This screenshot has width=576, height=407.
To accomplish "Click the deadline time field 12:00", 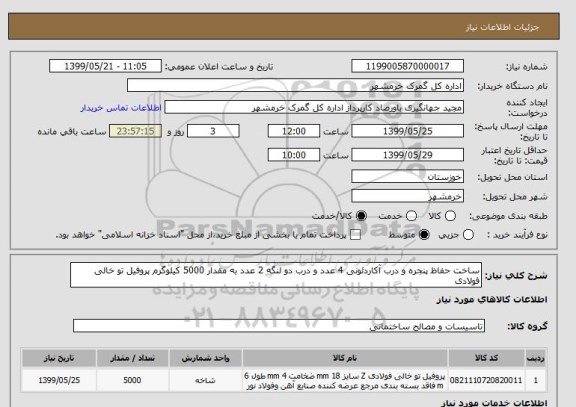I will (x=294, y=131).
